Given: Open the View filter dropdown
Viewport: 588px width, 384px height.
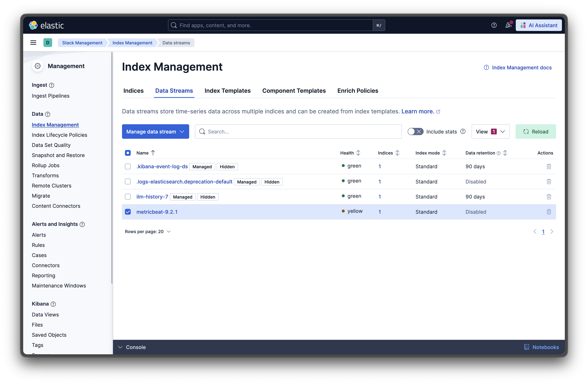Looking at the screenshot, I should click(490, 131).
